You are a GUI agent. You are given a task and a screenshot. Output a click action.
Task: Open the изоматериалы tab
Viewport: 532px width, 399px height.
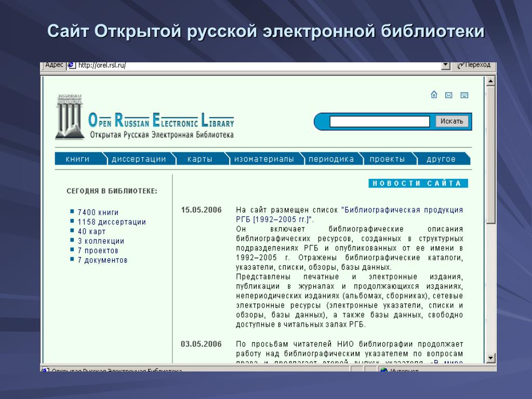[264, 159]
